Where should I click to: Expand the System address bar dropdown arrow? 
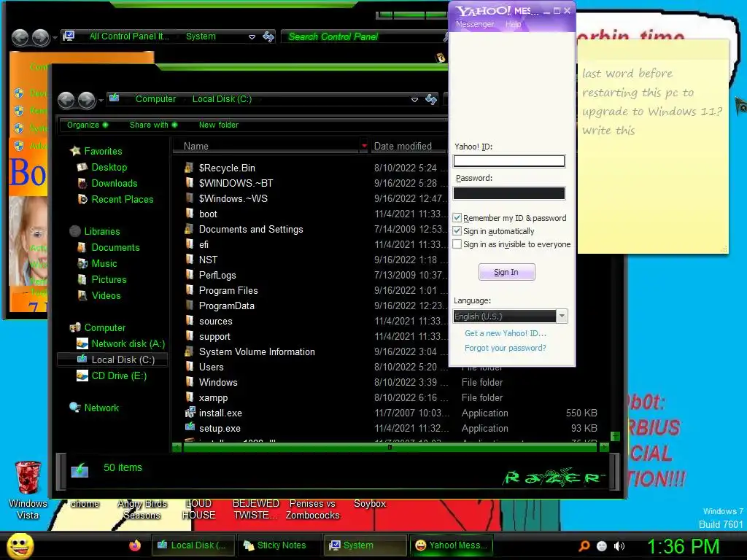(252, 37)
